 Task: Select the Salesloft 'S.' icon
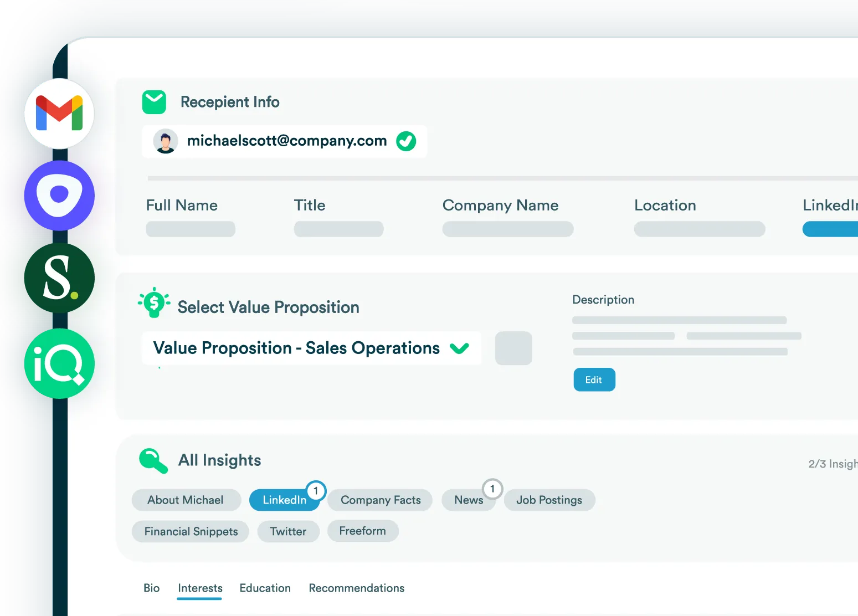point(59,278)
